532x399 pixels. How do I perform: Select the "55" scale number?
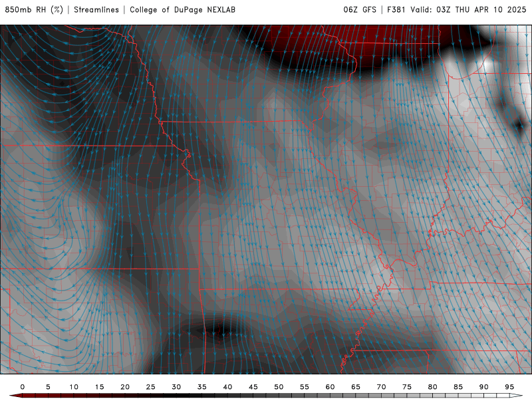point(305,387)
